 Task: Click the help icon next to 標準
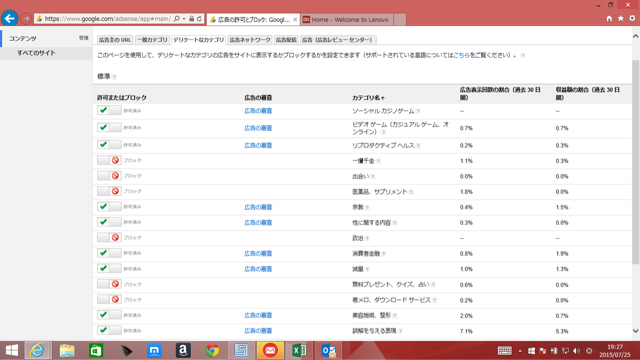tap(114, 77)
